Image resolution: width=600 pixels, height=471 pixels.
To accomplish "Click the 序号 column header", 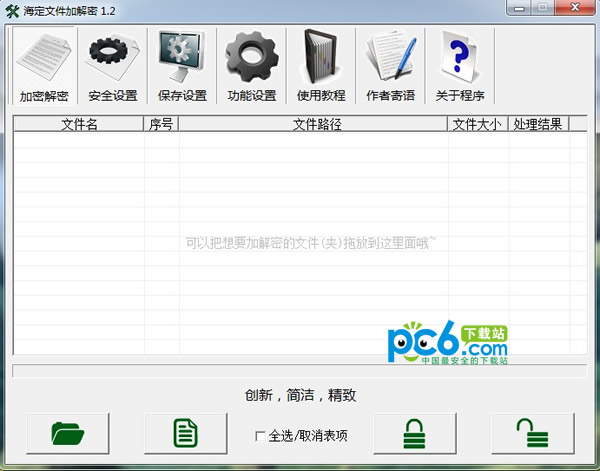I will (161, 125).
